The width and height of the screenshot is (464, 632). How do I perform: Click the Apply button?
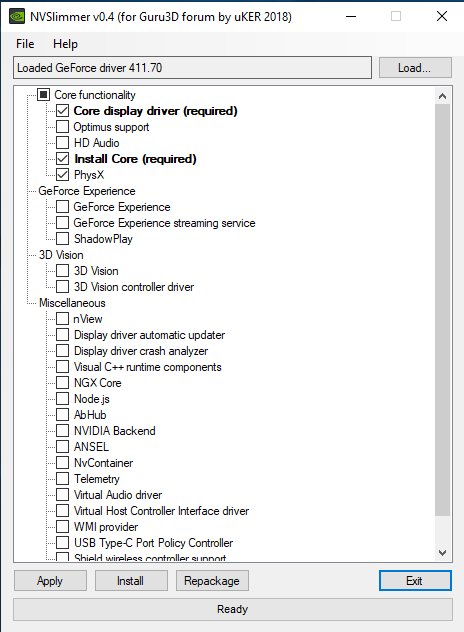click(50, 580)
